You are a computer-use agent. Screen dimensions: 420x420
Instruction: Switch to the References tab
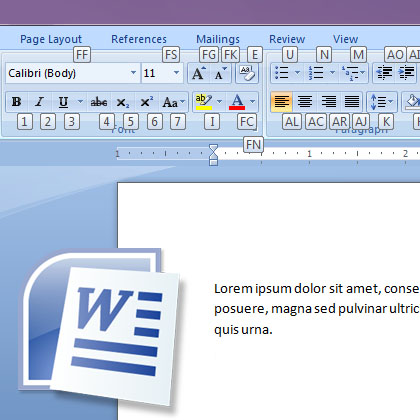pos(139,39)
